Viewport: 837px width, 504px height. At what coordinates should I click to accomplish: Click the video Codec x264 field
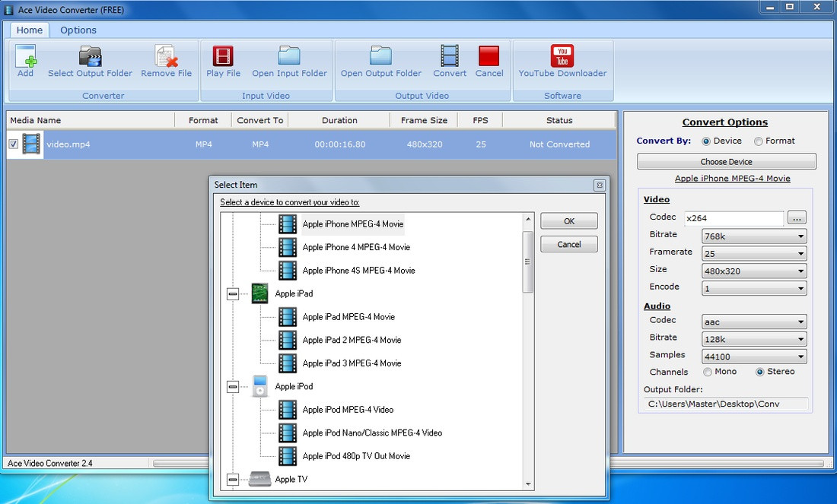click(x=734, y=218)
